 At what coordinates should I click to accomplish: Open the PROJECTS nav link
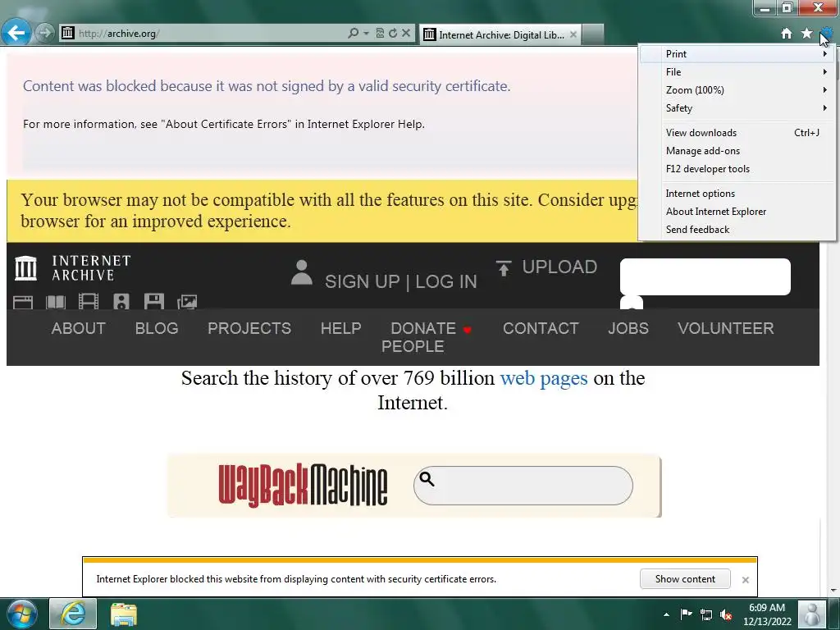tap(249, 328)
